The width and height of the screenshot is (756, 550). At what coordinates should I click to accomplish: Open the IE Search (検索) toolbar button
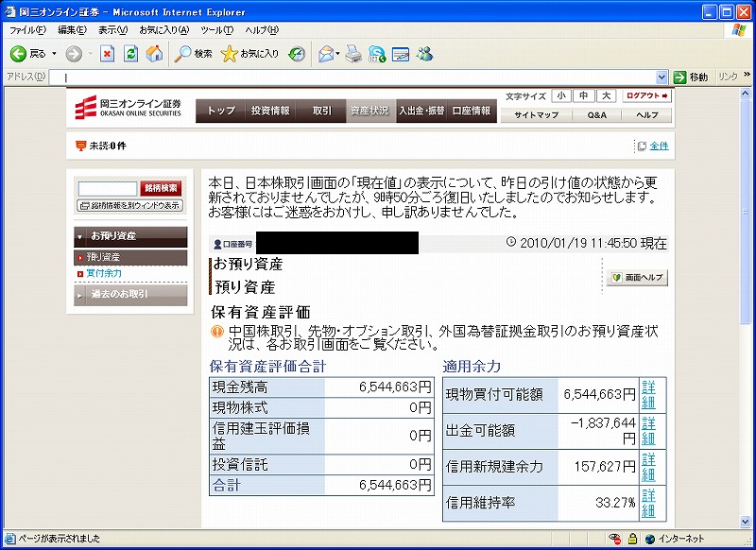[x=194, y=54]
